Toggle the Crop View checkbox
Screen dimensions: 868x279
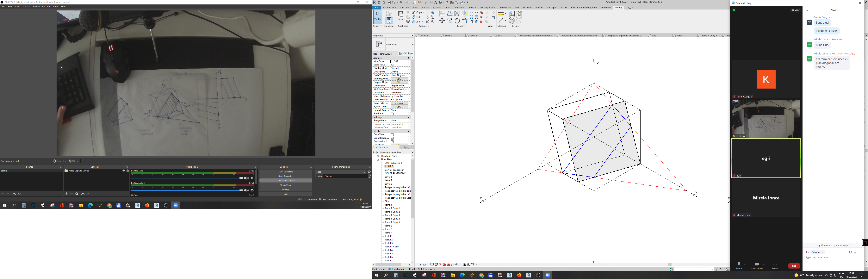point(392,135)
